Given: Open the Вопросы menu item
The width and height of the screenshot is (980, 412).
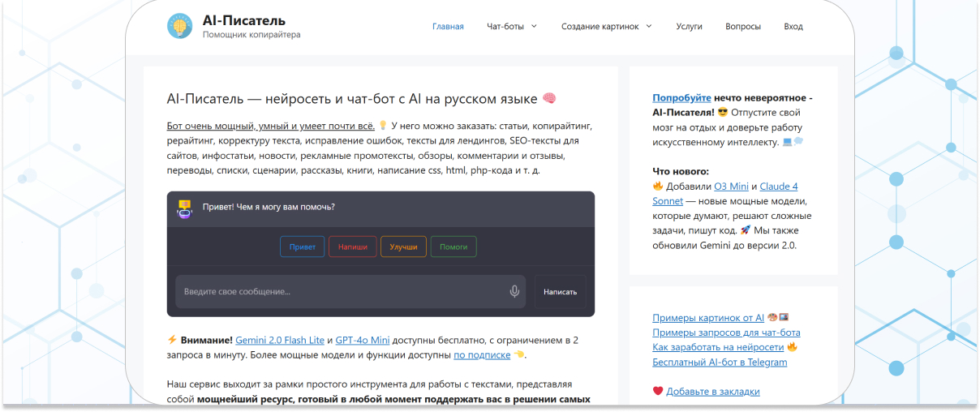Looking at the screenshot, I should tap(743, 26).
